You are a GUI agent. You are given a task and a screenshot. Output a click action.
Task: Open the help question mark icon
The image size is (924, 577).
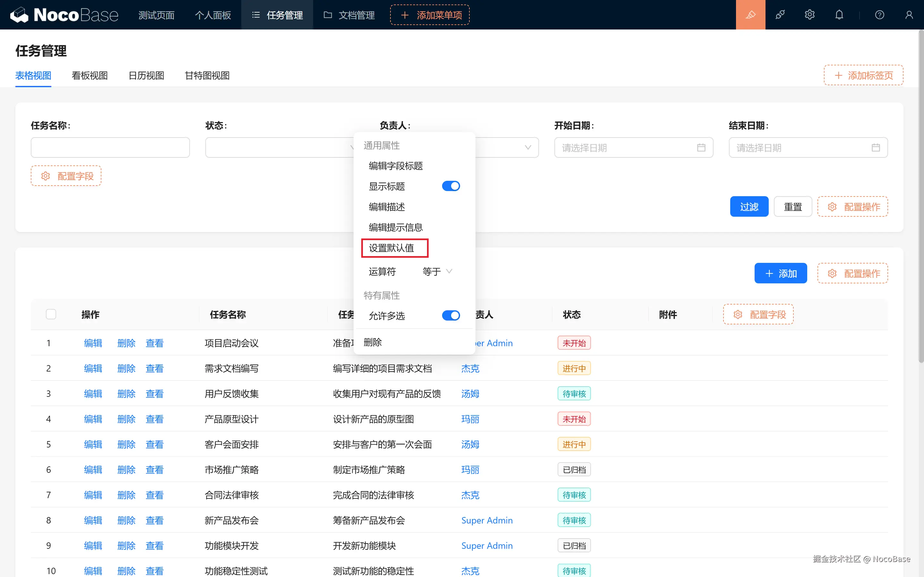pos(879,15)
